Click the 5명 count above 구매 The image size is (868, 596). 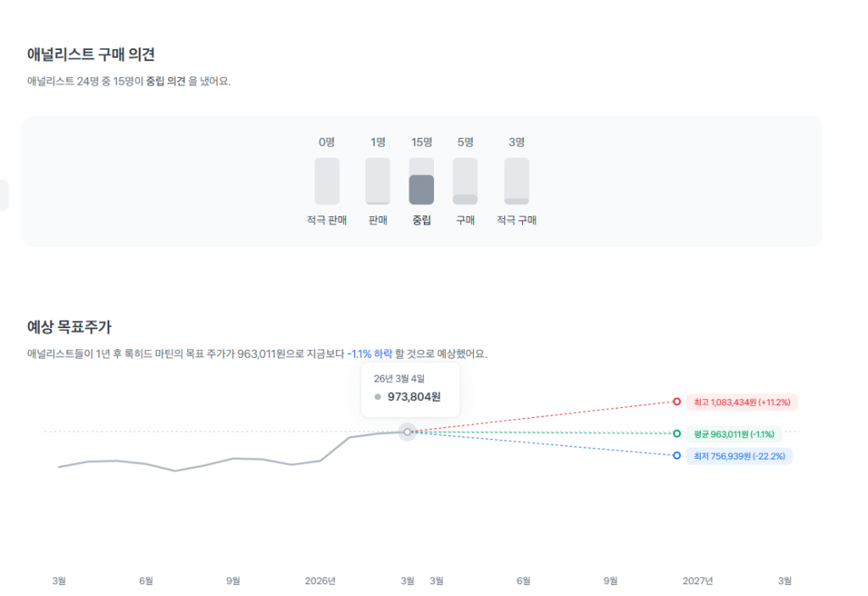tap(465, 142)
